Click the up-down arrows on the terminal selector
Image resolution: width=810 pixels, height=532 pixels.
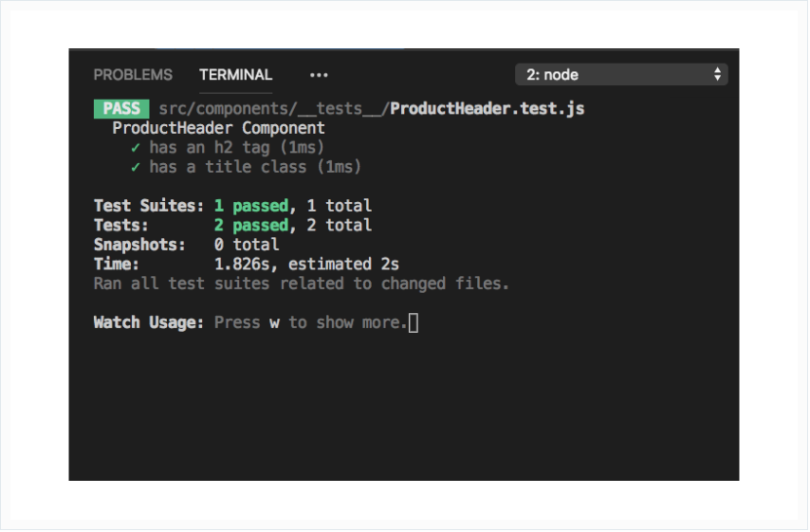pos(718,75)
